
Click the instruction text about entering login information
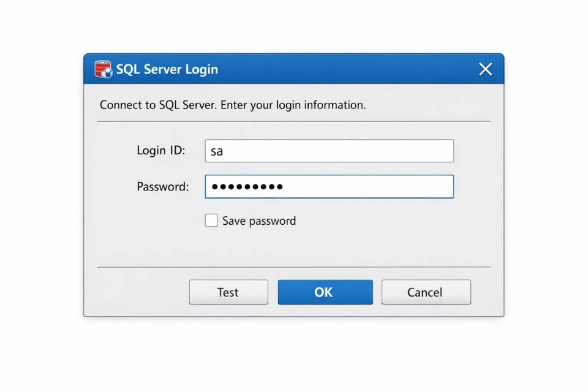pyautogui.click(x=232, y=105)
